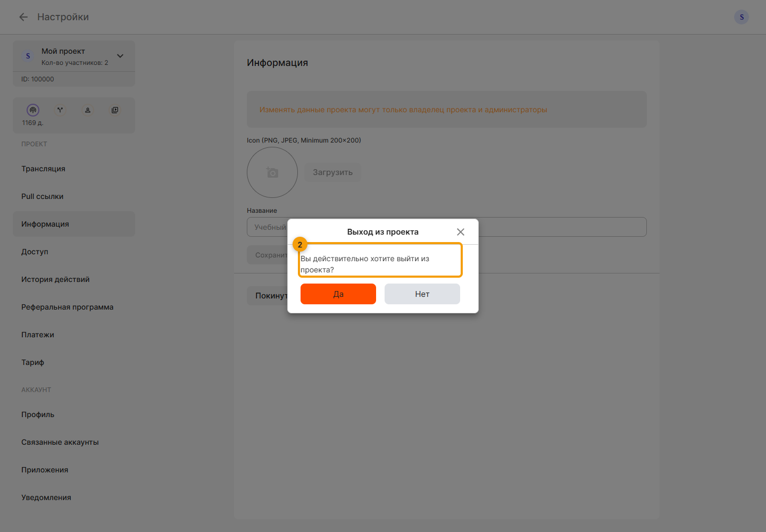Click the split arrows restream icon

pos(60,110)
